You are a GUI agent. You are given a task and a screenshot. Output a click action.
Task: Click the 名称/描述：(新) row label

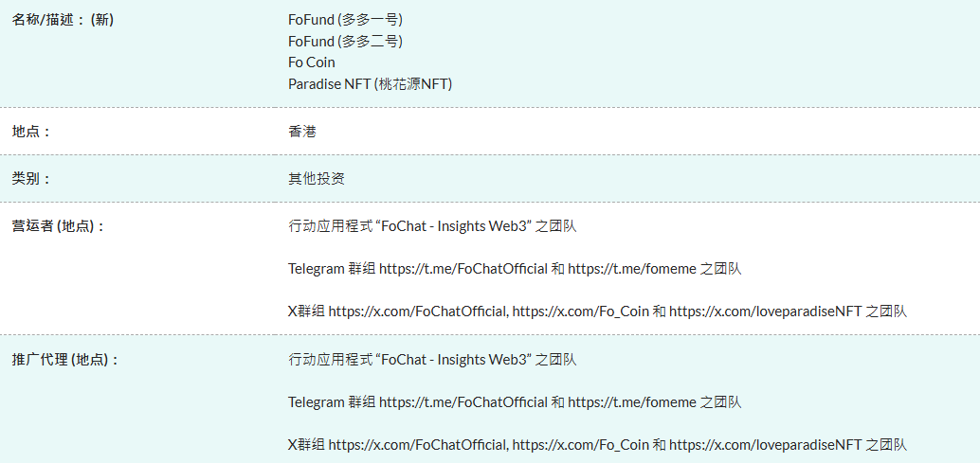(x=63, y=20)
